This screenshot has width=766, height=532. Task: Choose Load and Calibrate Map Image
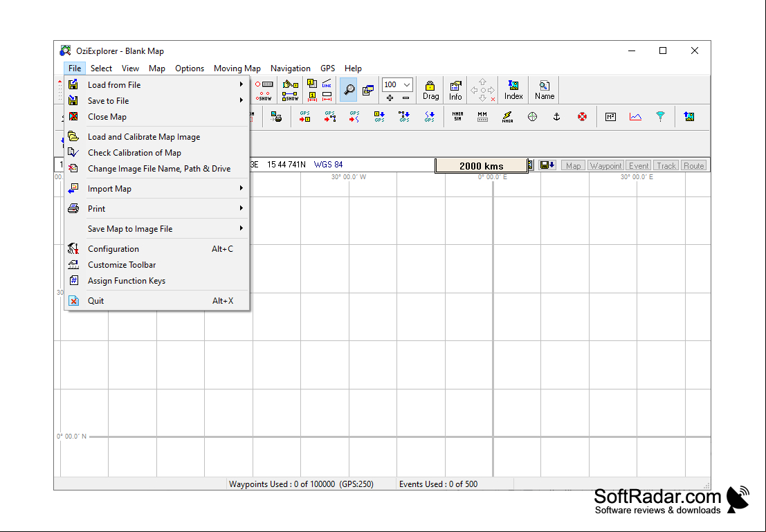click(x=157, y=137)
